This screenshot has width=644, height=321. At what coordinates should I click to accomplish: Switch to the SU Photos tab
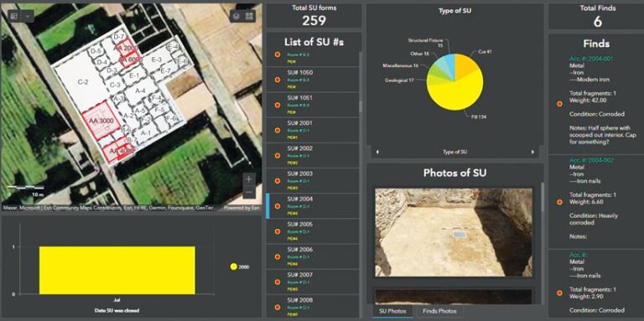(x=392, y=311)
